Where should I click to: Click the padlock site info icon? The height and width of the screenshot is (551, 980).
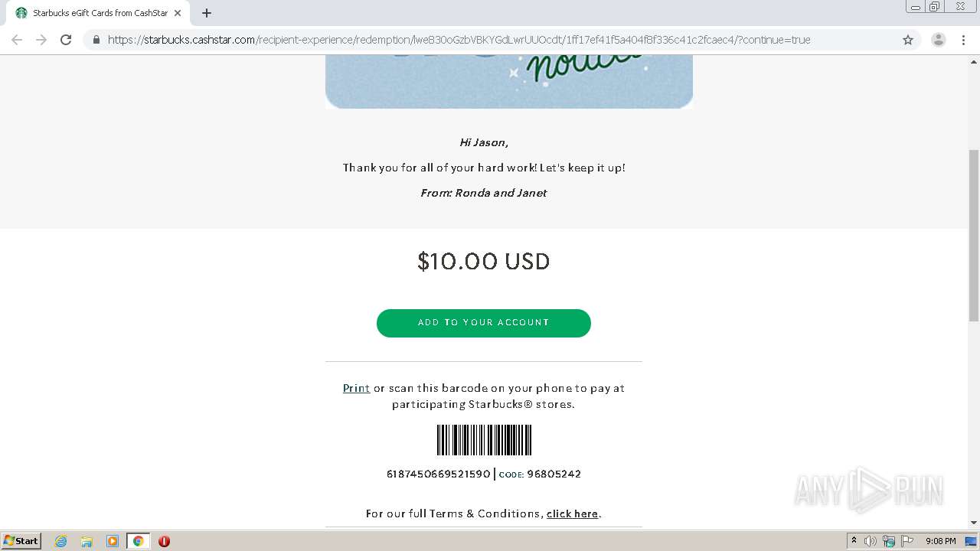(96, 40)
